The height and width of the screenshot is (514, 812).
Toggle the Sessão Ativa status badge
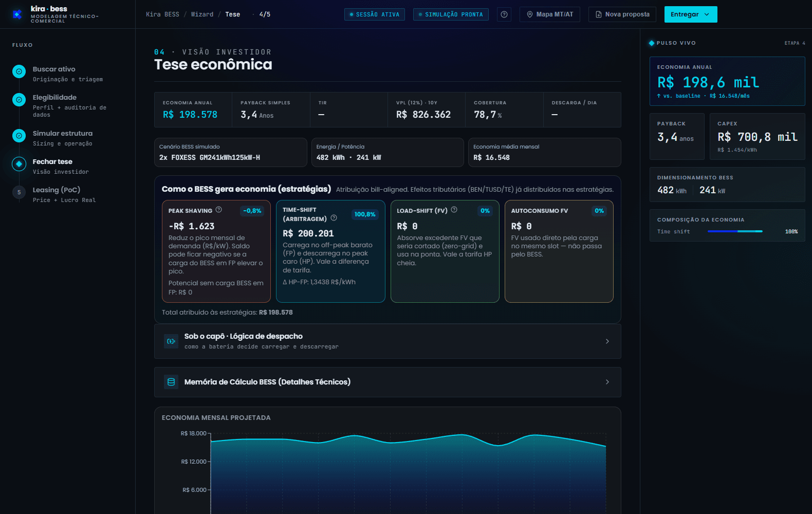pos(375,14)
